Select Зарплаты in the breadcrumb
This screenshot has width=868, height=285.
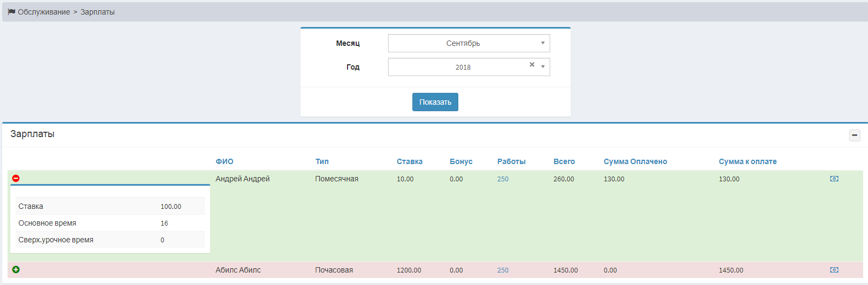click(x=97, y=12)
